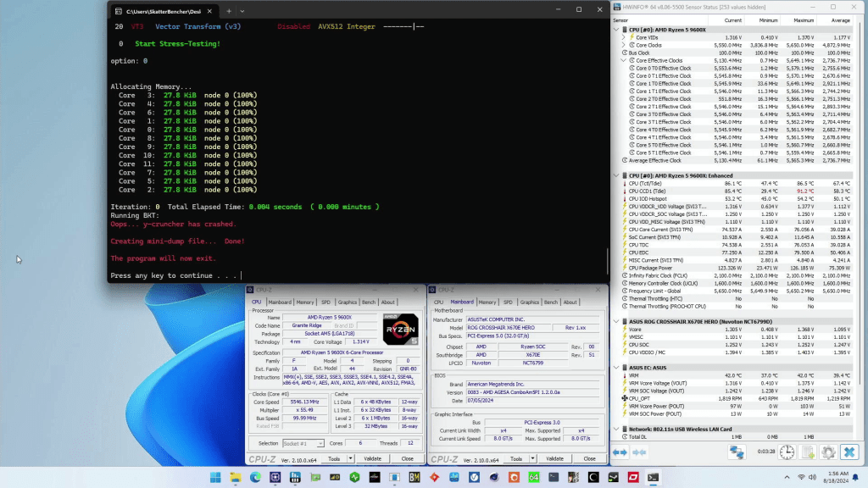The height and width of the screenshot is (488, 868).
Task: Launch Microsoft Edge from the taskbar
Action: (x=255, y=477)
